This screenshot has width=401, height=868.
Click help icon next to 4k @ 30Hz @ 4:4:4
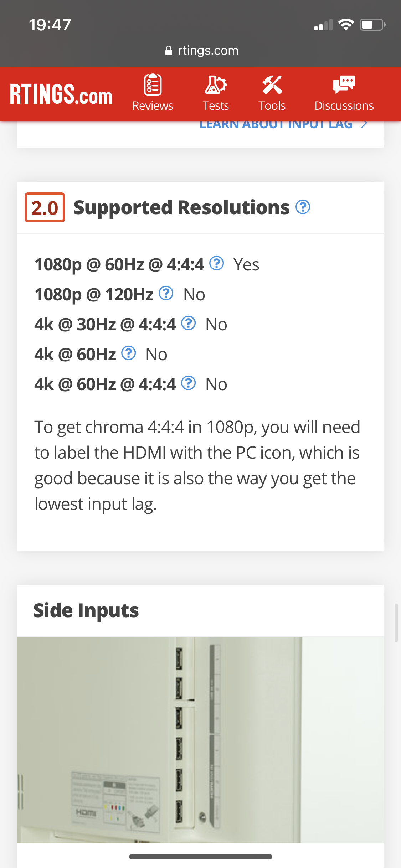[189, 323]
